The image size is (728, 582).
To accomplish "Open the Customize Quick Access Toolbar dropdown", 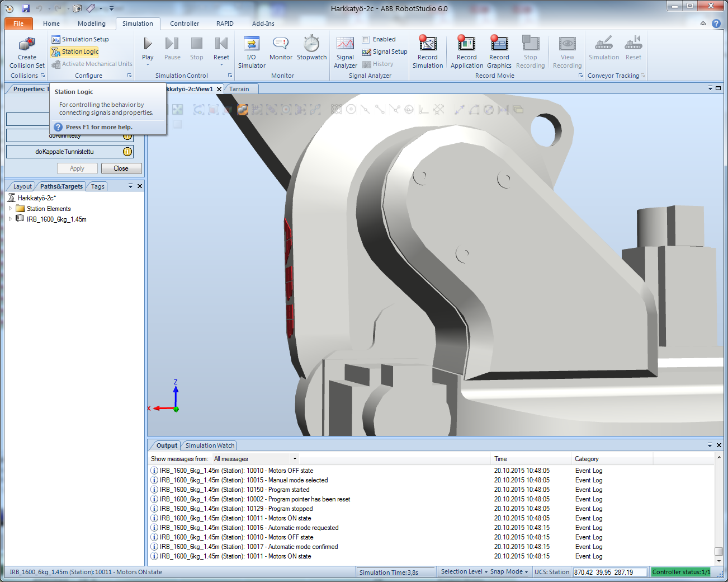I will [111, 8].
